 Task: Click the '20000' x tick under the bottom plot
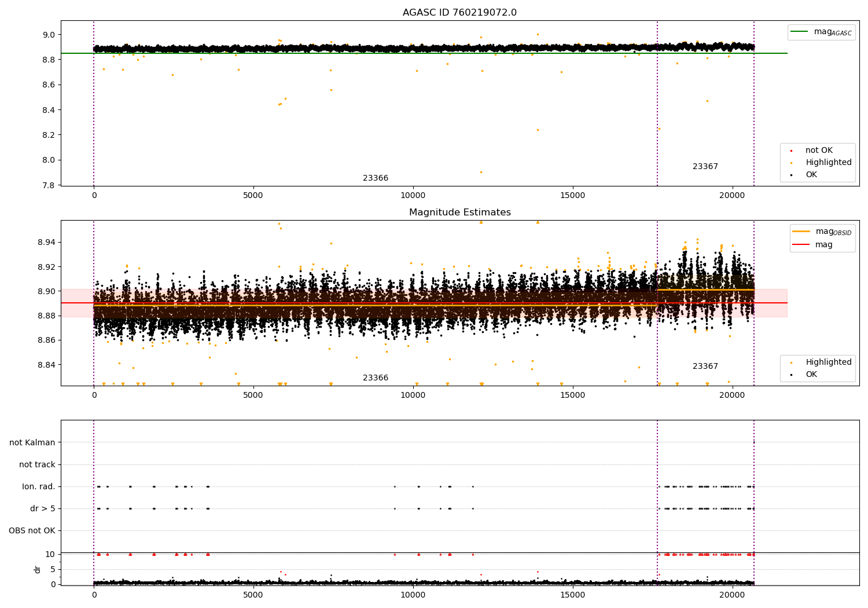(732, 595)
